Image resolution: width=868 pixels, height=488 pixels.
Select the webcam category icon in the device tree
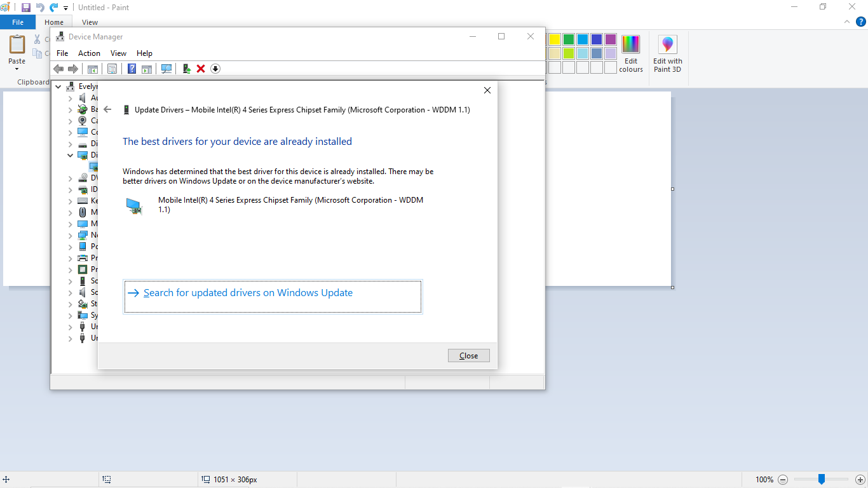(82, 121)
